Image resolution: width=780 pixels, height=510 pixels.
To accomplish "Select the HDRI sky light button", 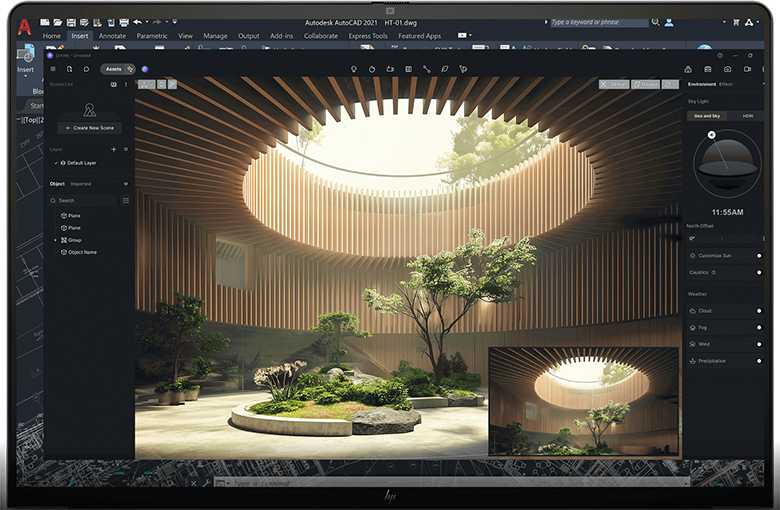I will [x=748, y=116].
